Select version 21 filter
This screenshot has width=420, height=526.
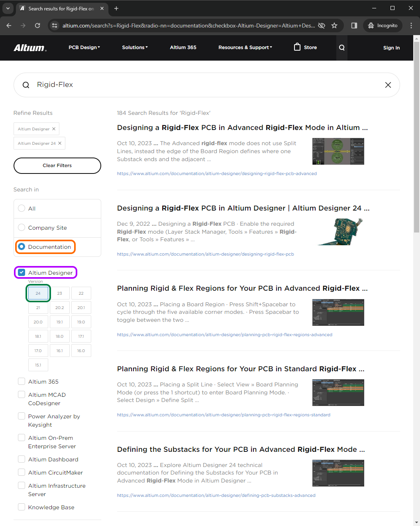[x=38, y=308]
